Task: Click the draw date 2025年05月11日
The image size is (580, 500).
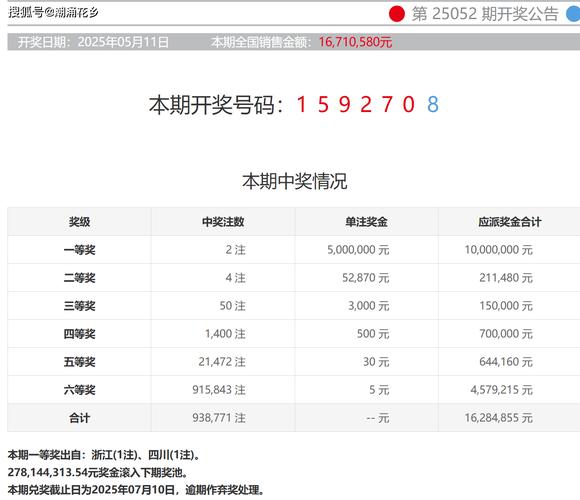Action: (x=123, y=42)
